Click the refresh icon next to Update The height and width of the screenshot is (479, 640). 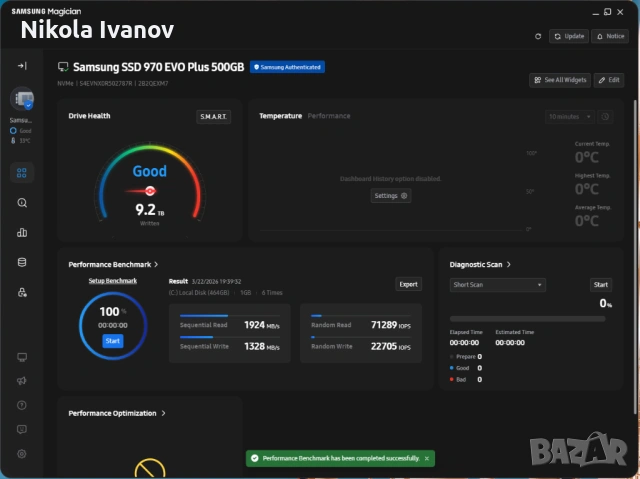pyautogui.click(x=539, y=36)
